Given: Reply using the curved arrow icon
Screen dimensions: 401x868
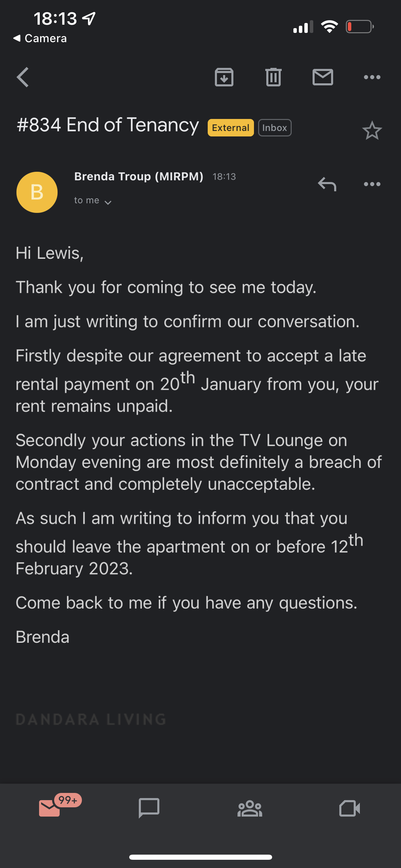Looking at the screenshot, I should click(x=327, y=184).
